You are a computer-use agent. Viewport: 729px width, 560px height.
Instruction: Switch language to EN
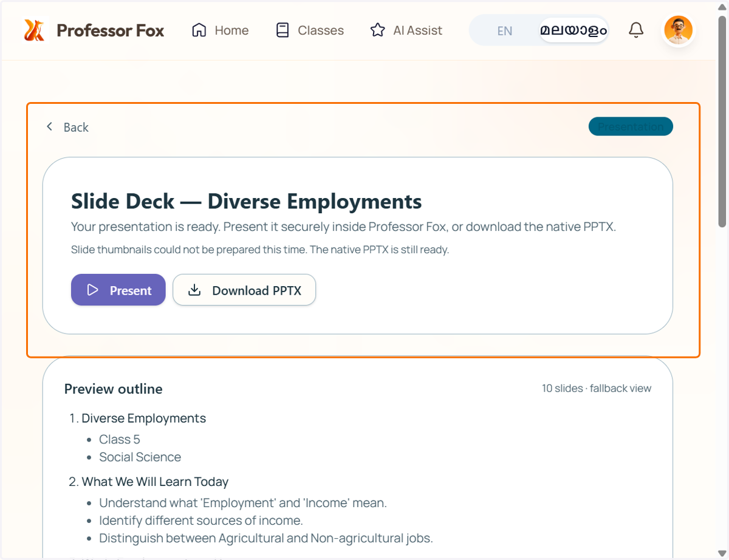click(x=504, y=31)
